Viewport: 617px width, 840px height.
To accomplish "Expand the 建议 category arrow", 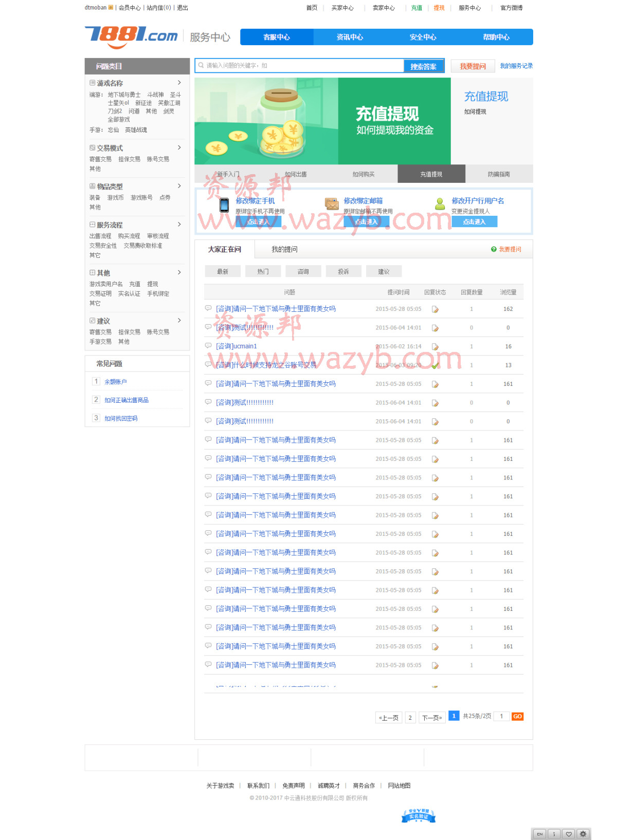I will tap(179, 320).
